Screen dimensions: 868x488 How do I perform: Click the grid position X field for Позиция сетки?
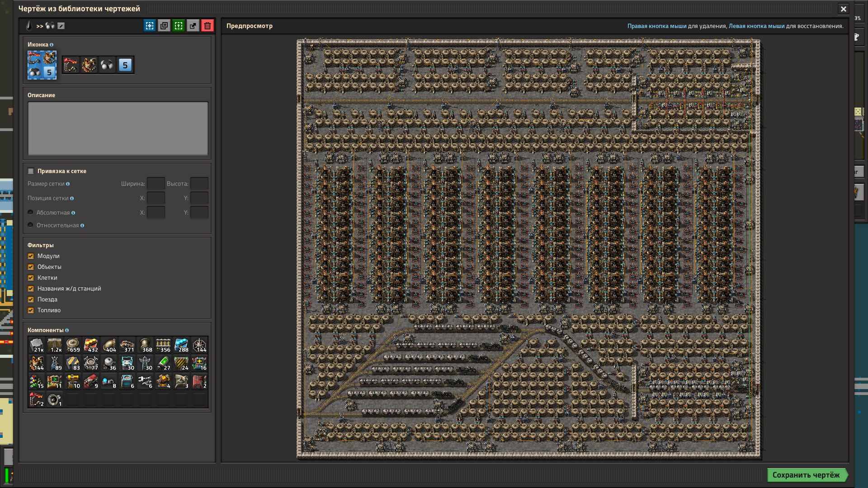[x=156, y=198]
